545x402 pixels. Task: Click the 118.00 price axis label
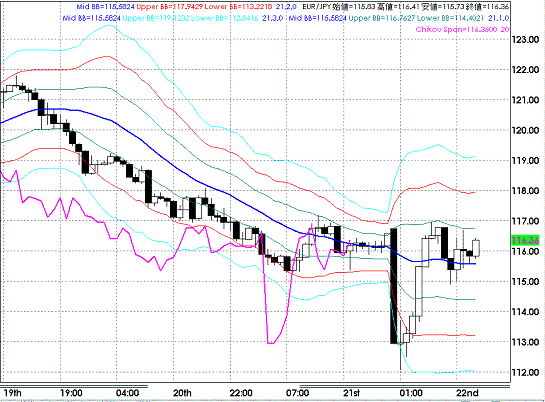525,191
